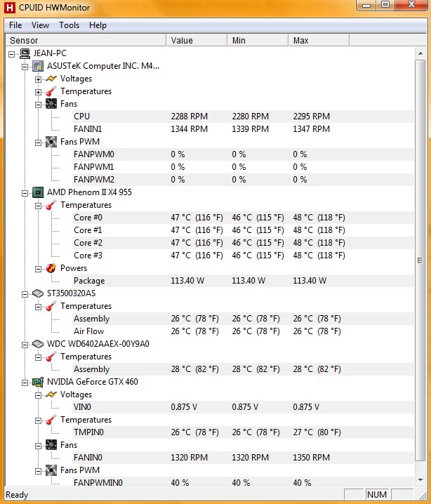Viewport: 431px width, 504px height.
Task: Collapse the ST3500320AS drive node
Action: (x=25, y=294)
